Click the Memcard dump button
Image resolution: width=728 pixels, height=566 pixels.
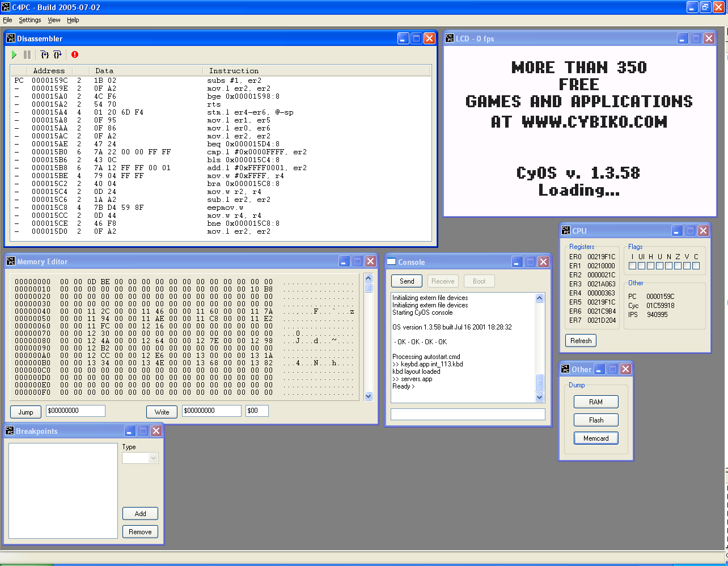click(x=596, y=438)
